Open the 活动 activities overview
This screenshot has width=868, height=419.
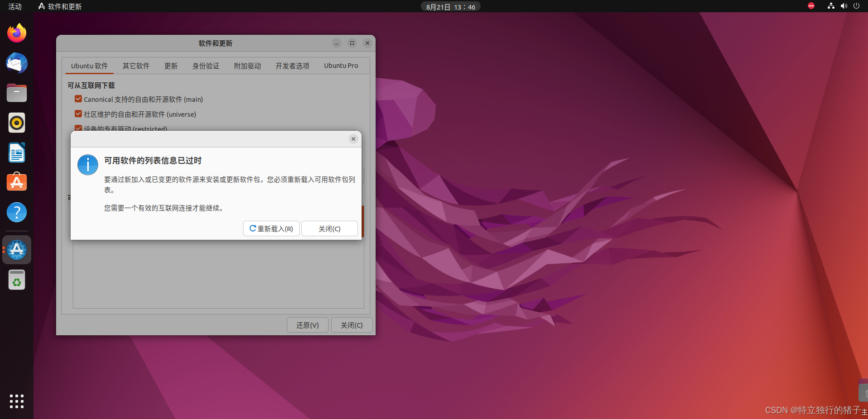[x=15, y=6]
